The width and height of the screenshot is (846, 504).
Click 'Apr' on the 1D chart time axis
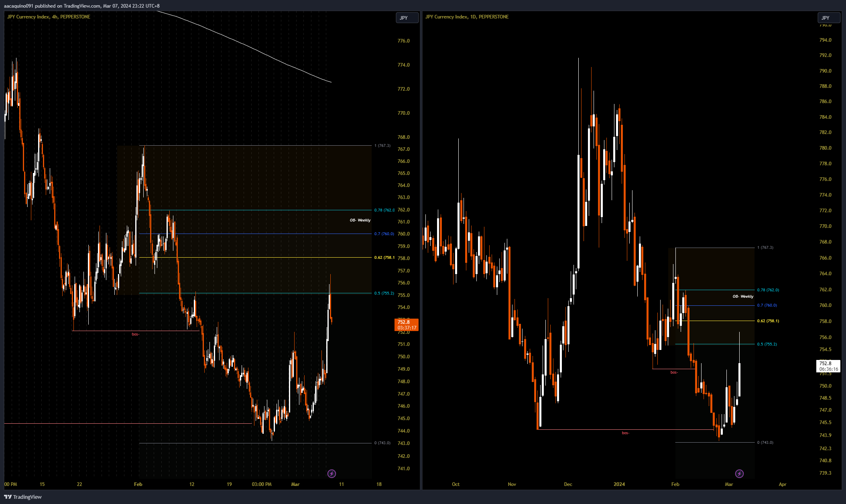783,484
